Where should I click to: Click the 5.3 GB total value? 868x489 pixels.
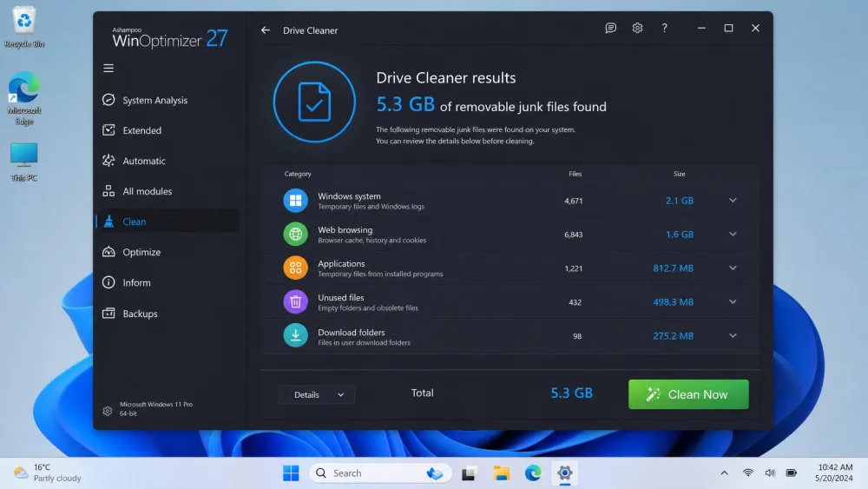tap(571, 393)
